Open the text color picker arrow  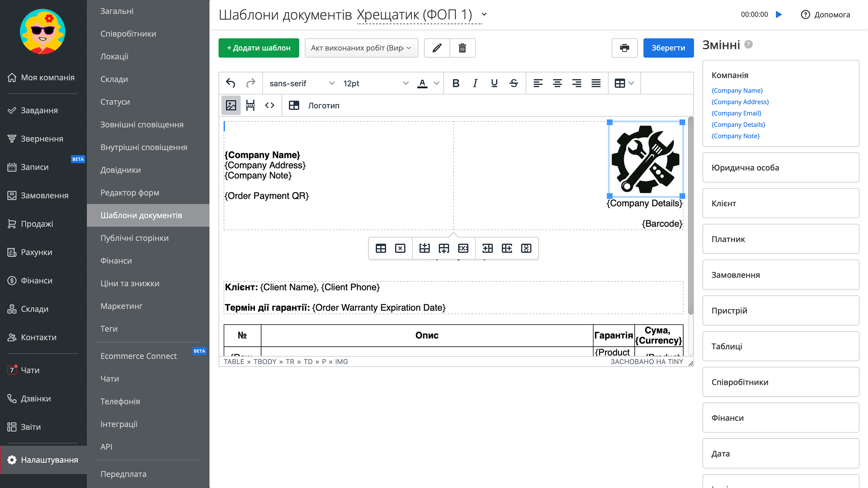[x=437, y=83]
